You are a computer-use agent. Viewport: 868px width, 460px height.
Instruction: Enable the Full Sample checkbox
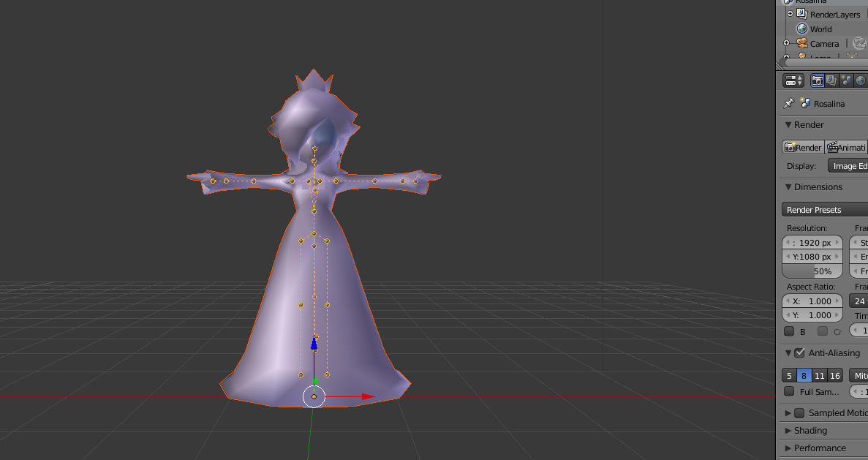[x=790, y=392]
